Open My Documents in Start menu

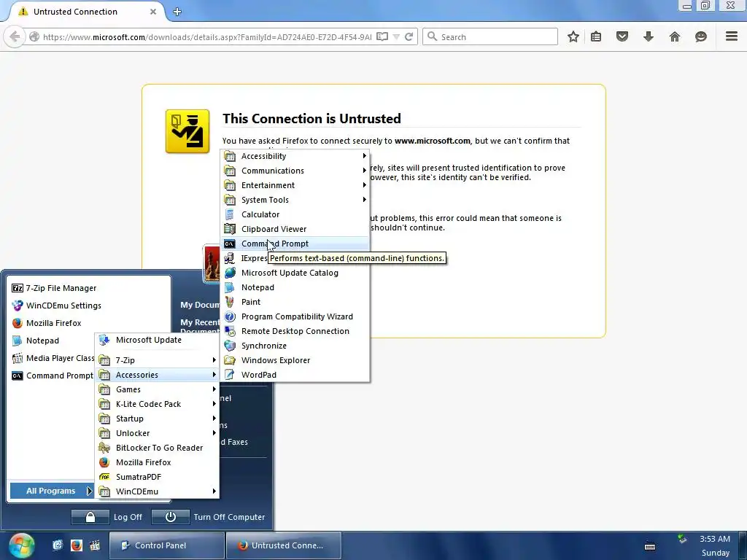(200, 306)
